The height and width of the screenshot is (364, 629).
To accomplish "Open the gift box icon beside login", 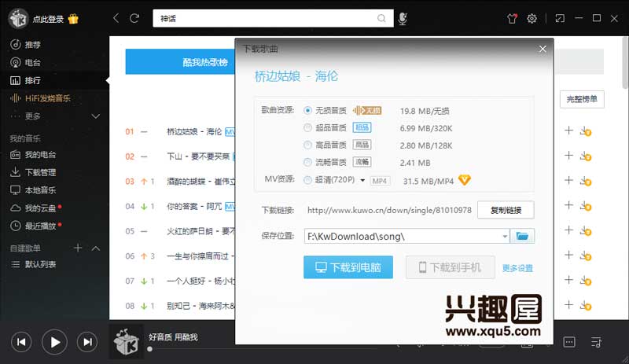I will 73,19.
